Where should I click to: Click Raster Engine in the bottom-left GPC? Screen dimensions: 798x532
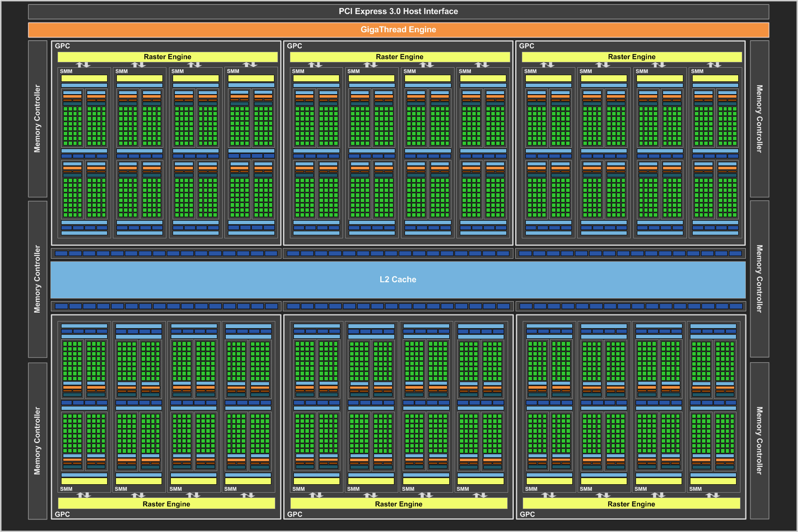(x=166, y=504)
